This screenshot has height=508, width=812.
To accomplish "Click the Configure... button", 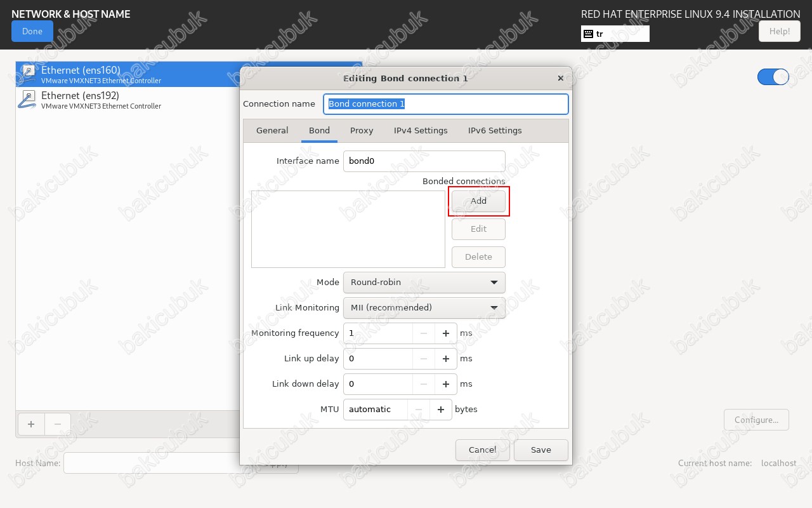I will point(756,420).
